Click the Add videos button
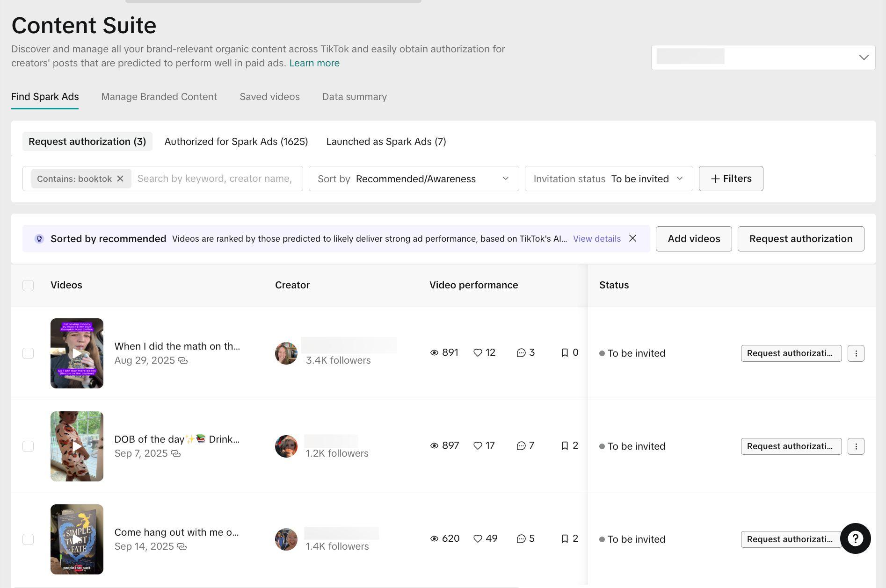Image resolution: width=886 pixels, height=588 pixels. [693, 239]
